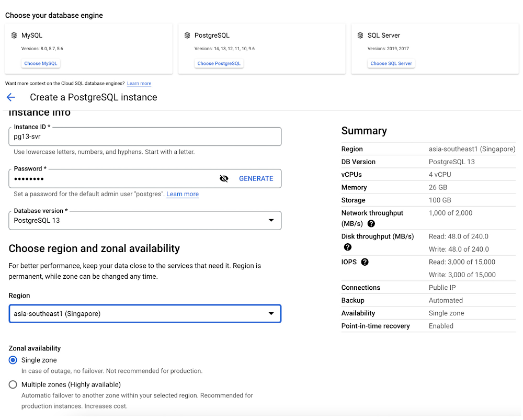Screen dimensions: 523x420
Task: Select the Single zone radio button
Action: [x=13, y=360]
